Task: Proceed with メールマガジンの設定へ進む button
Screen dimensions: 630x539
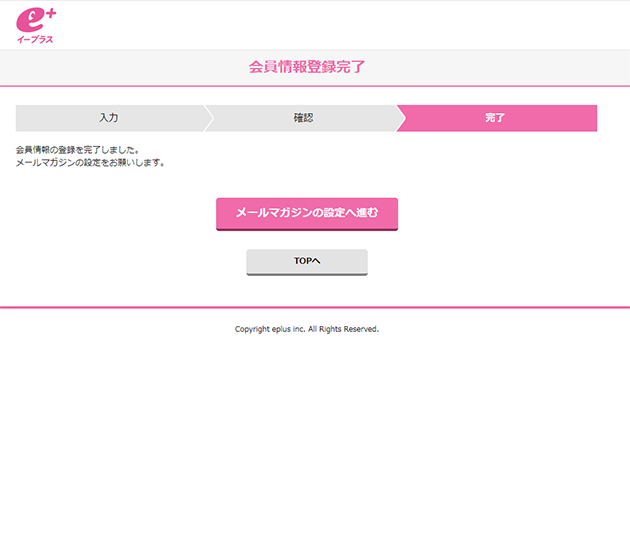Action: coord(307,213)
